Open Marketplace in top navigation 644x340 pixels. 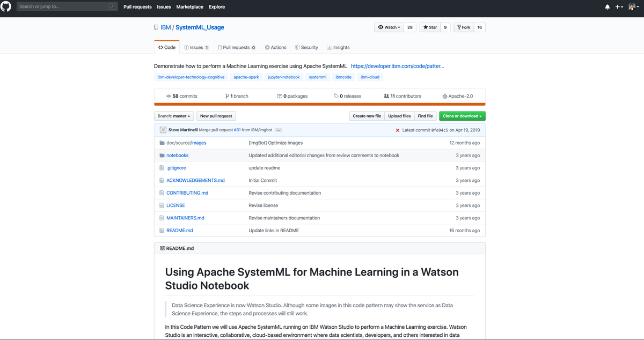[189, 7]
